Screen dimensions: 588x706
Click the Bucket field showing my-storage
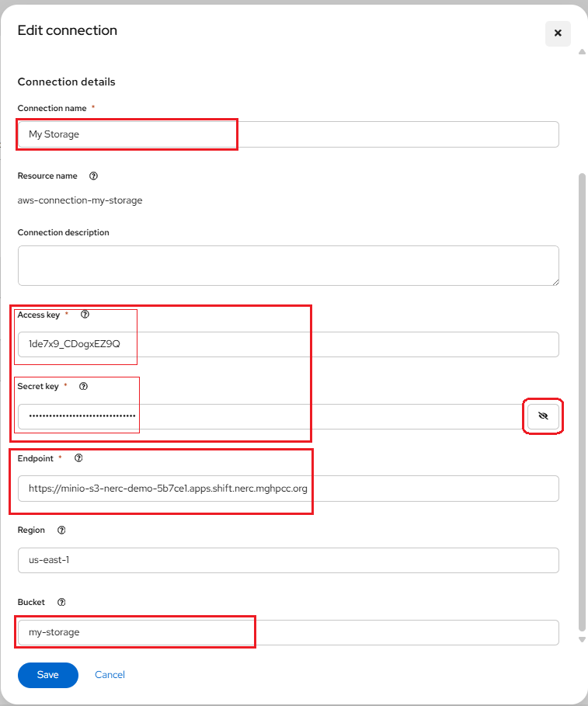coord(288,632)
